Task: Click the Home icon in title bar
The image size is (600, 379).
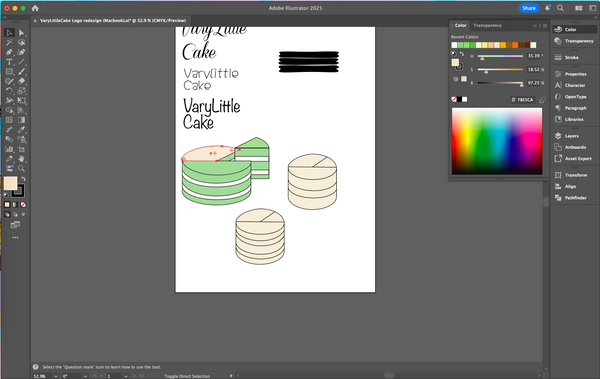Action: (x=35, y=8)
